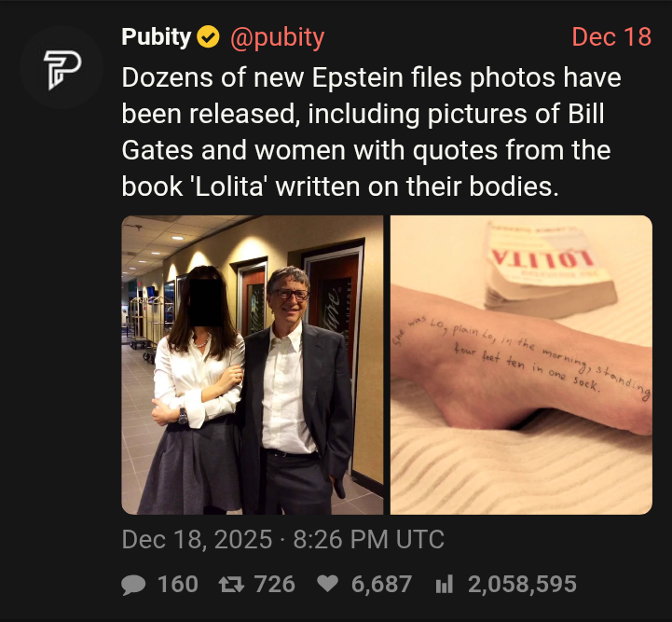Click the 160 replies count

click(177, 585)
